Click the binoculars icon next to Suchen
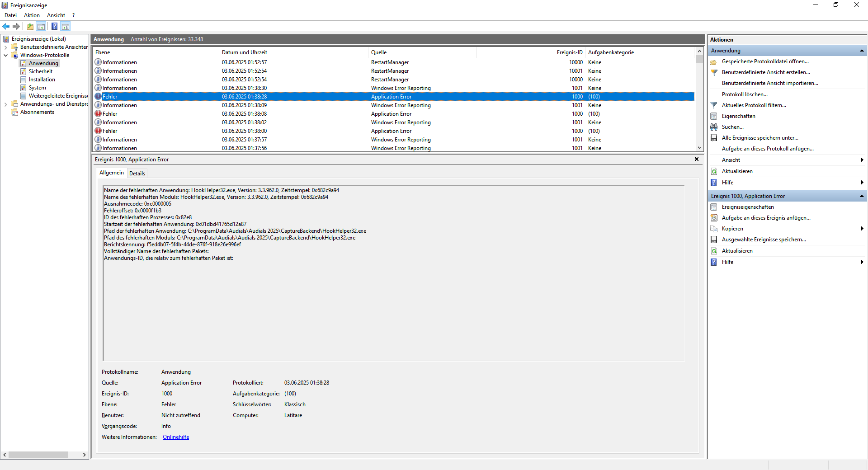Viewport: 868px width, 470px height. (x=714, y=127)
